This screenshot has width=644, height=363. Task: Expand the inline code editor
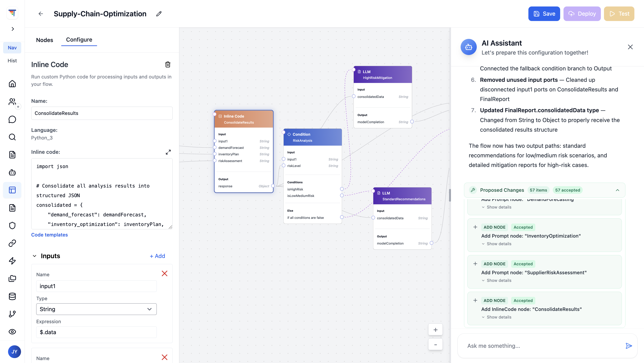pyautogui.click(x=168, y=152)
